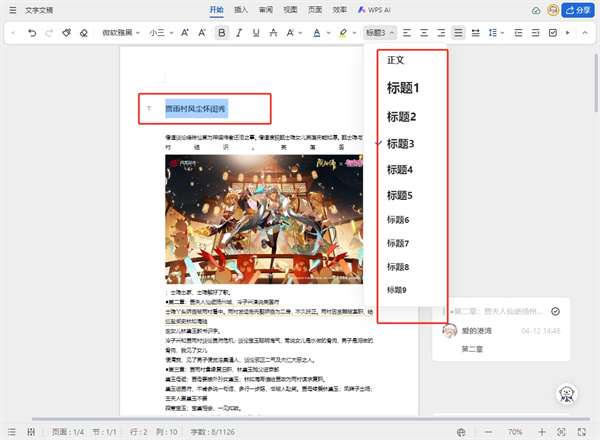Increase font size with A+ icon
This screenshot has height=440, width=600.
click(185, 33)
